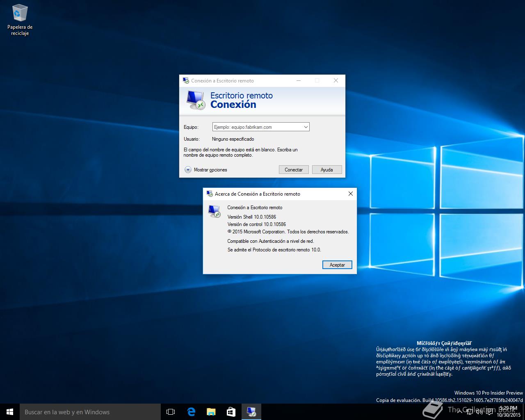Open the Action Center notifications icon

489,412
